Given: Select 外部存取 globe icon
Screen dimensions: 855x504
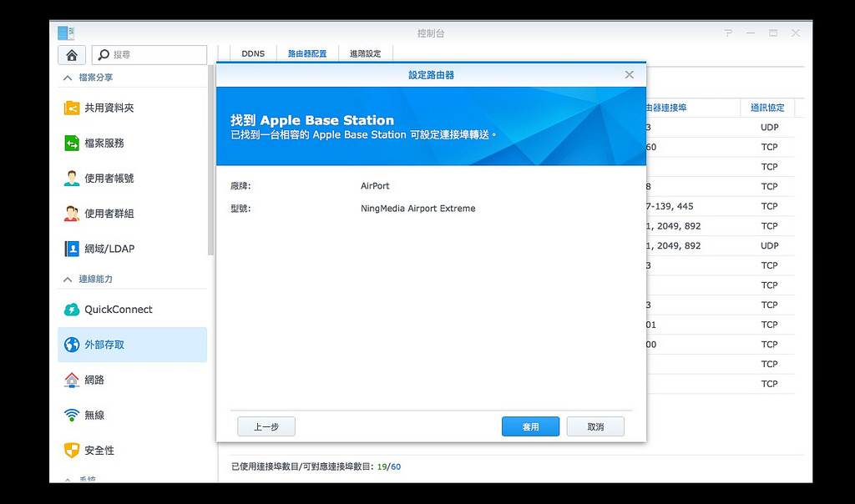Looking at the screenshot, I should coord(72,345).
